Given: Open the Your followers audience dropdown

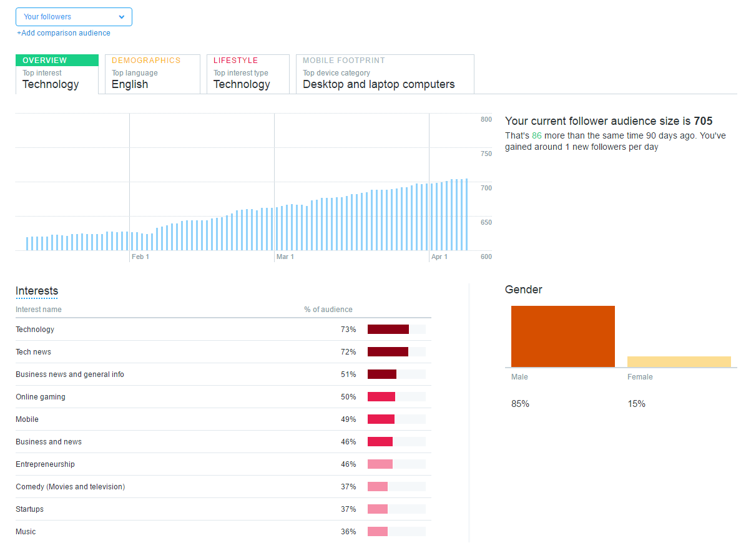Looking at the screenshot, I should [74, 17].
